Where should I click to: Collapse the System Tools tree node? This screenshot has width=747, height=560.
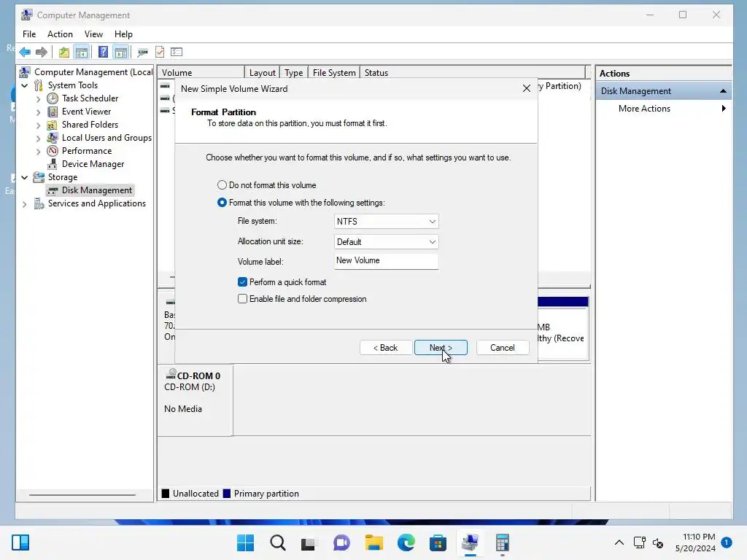(x=25, y=85)
